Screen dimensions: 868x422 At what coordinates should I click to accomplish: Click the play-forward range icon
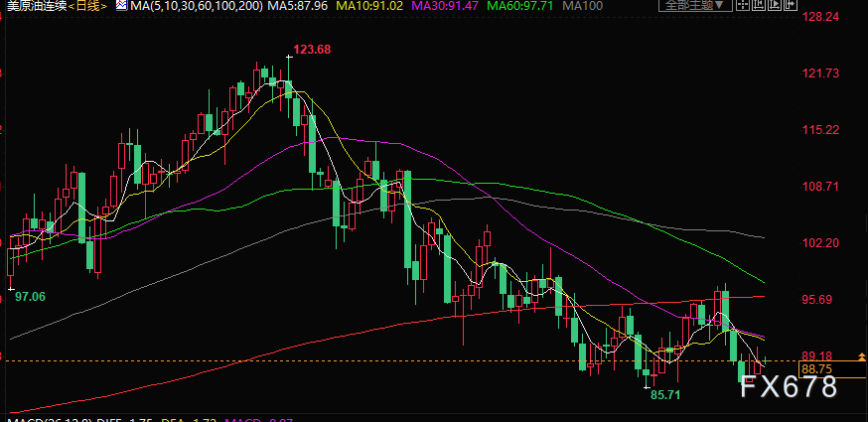(x=775, y=4)
